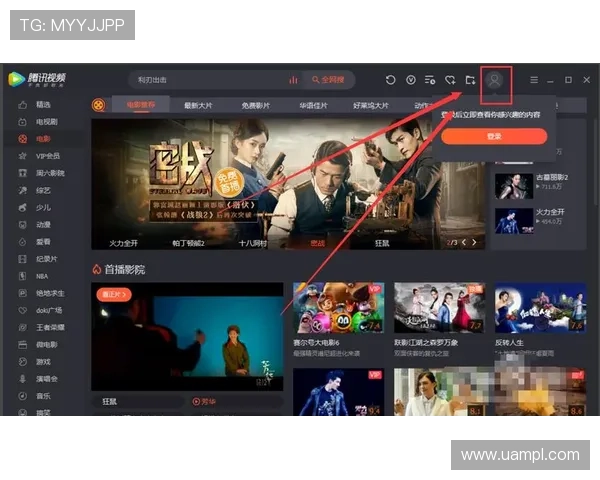Switch to the 免费影片 tab

click(x=256, y=105)
